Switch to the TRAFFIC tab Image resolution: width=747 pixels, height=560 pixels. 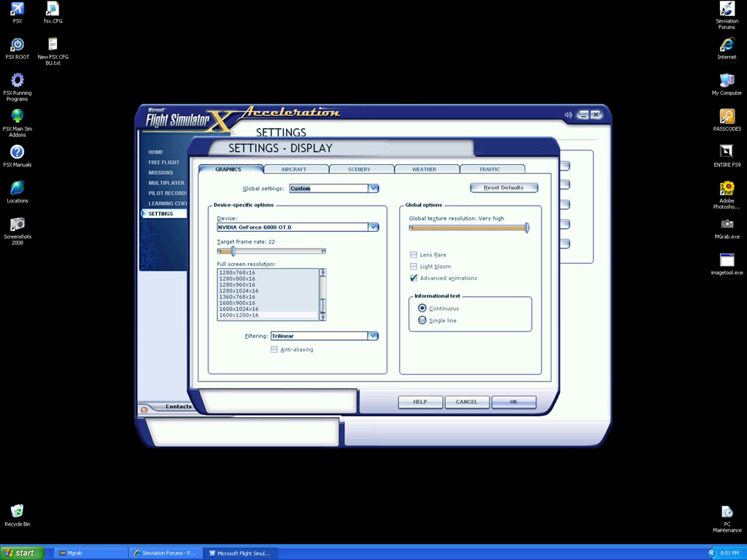click(491, 169)
